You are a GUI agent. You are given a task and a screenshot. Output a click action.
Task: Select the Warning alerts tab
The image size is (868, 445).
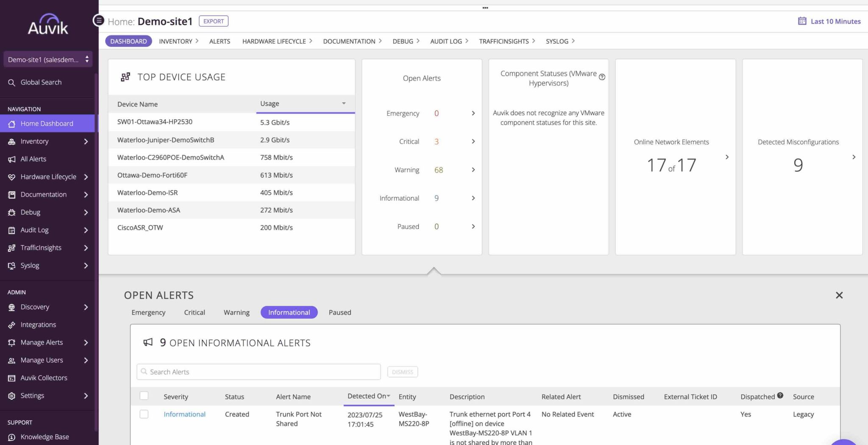[236, 312]
